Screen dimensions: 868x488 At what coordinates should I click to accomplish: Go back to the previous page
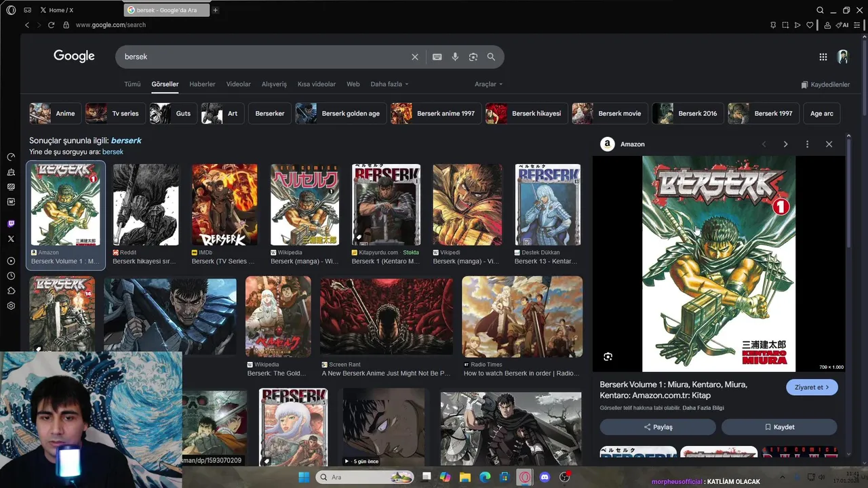(x=27, y=25)
